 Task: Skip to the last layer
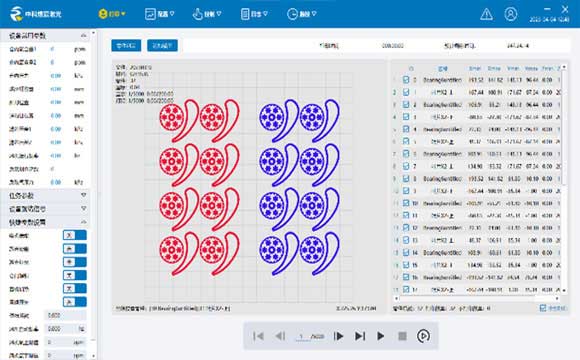(360, 336)
